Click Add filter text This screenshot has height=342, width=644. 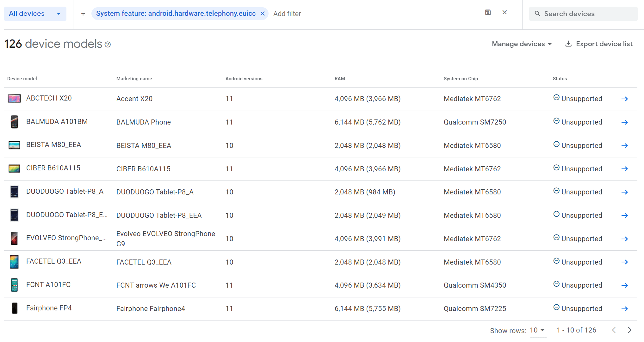pos(287,14)
